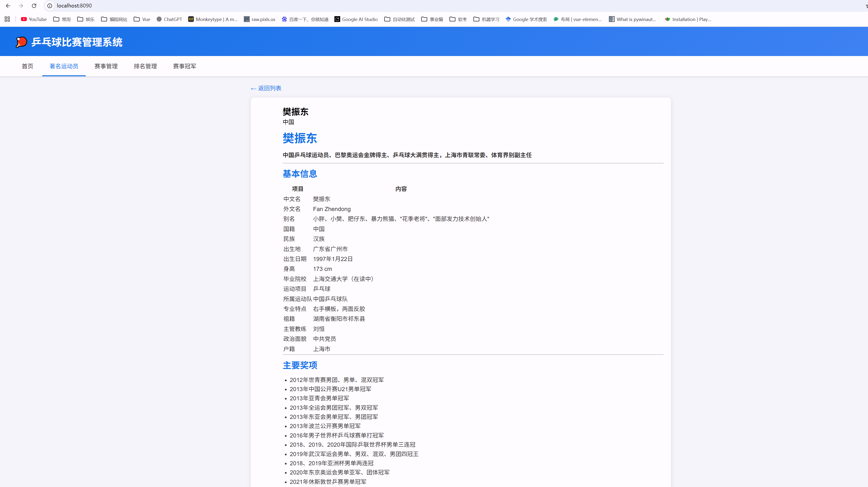Reload the page with refresh icon

point(34,6)
